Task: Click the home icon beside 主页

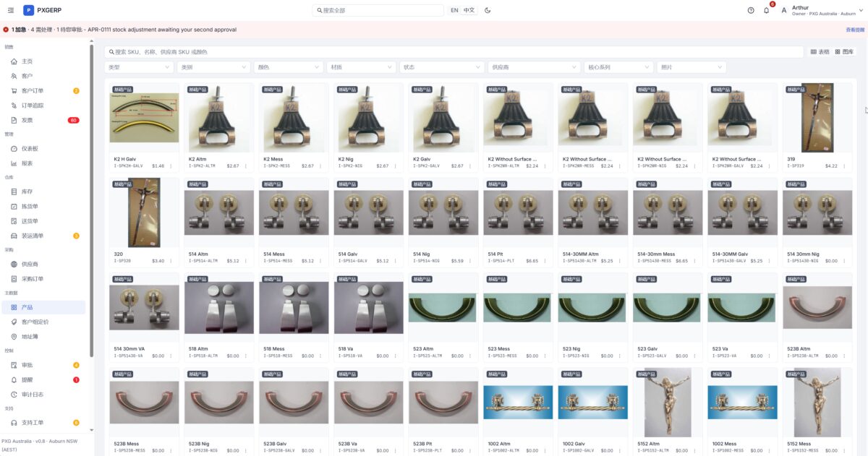Action: (x=14, y=61)
